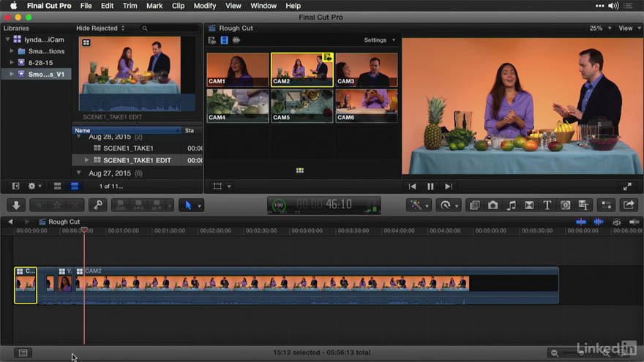Viewport: 644px width, 362px height.
Task: Collapse the Aug 27, 2015 group
Action: [78, 173]
